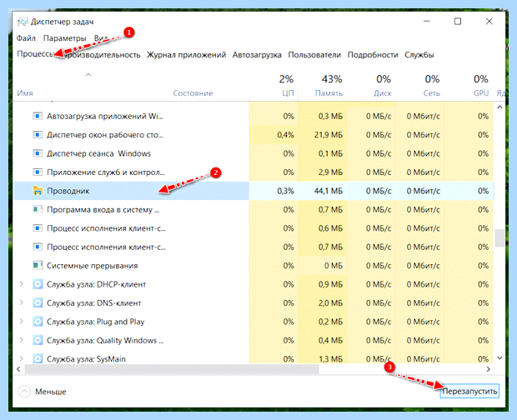Click icon of Приложение служб и контрол... row
The height and width of the screenshot is (420, 517).
(x=38, y=172)
